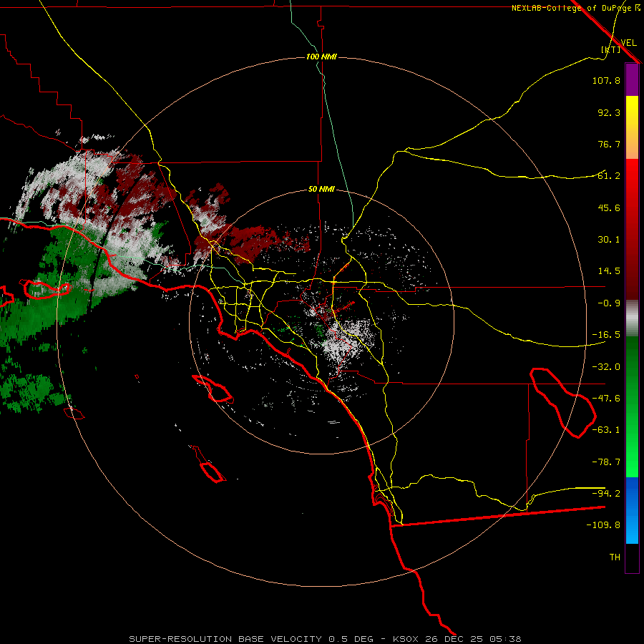This screenshot has width=644, height=644.
Task: Click the VEL legend title
Action: [628, 43]
